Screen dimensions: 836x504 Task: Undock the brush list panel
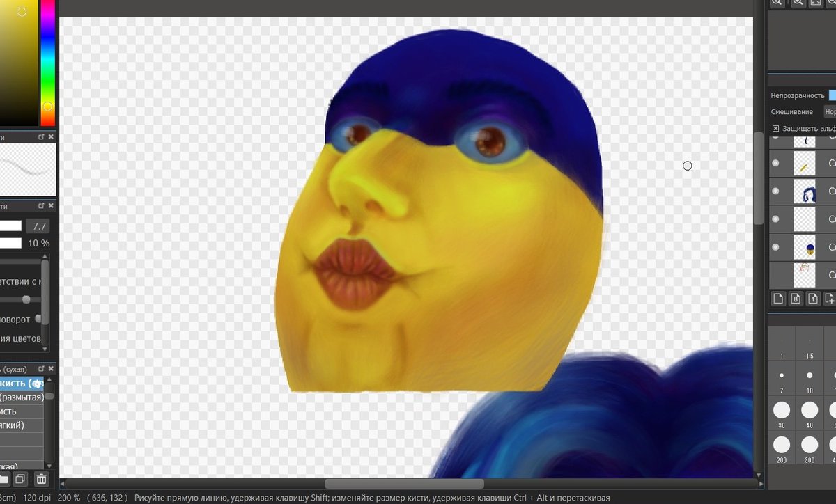coord(41,369)
